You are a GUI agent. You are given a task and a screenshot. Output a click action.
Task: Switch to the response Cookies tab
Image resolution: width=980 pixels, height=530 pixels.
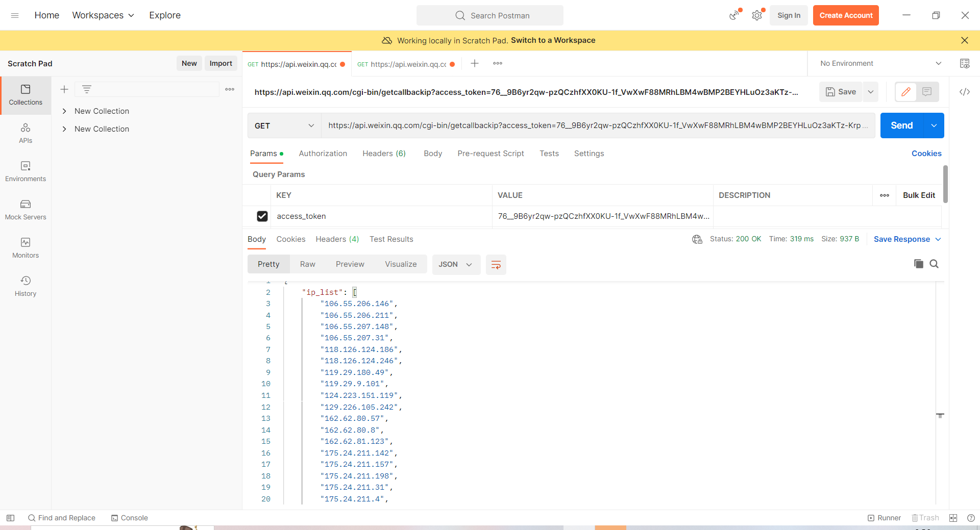pos(291,239)
